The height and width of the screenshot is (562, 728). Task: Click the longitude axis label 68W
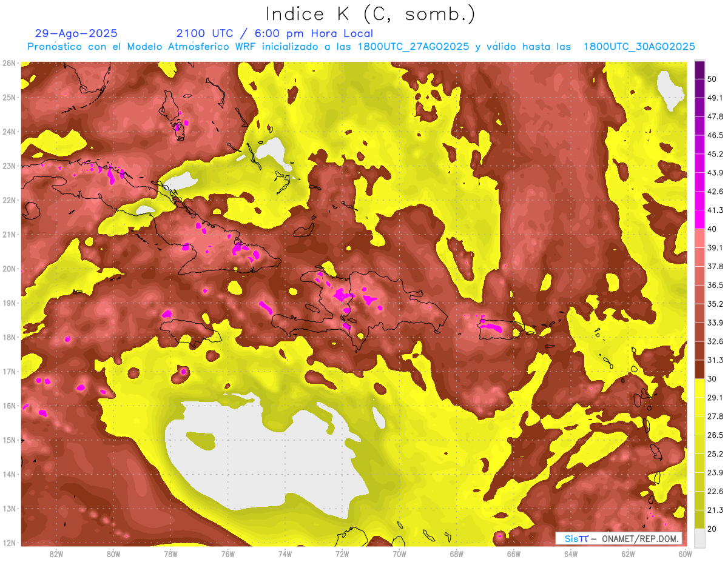[456, 554]
